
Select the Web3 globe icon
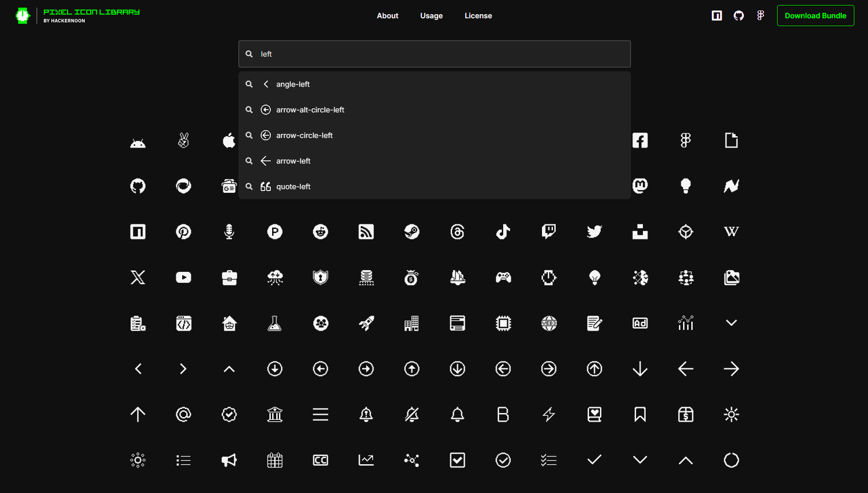point(549,323)
